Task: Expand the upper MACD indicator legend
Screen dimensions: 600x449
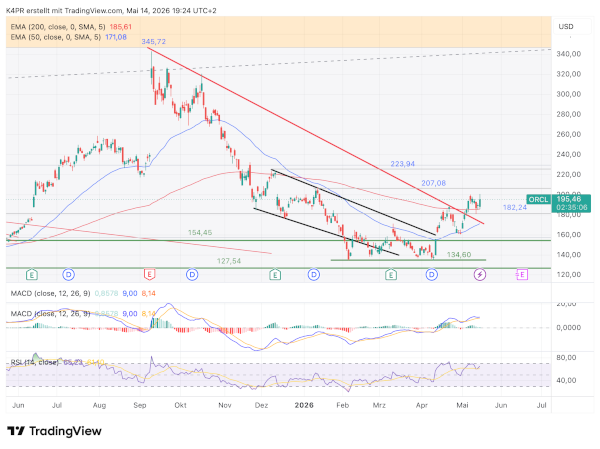Action: pyautogui.click(x=83, y=293)
